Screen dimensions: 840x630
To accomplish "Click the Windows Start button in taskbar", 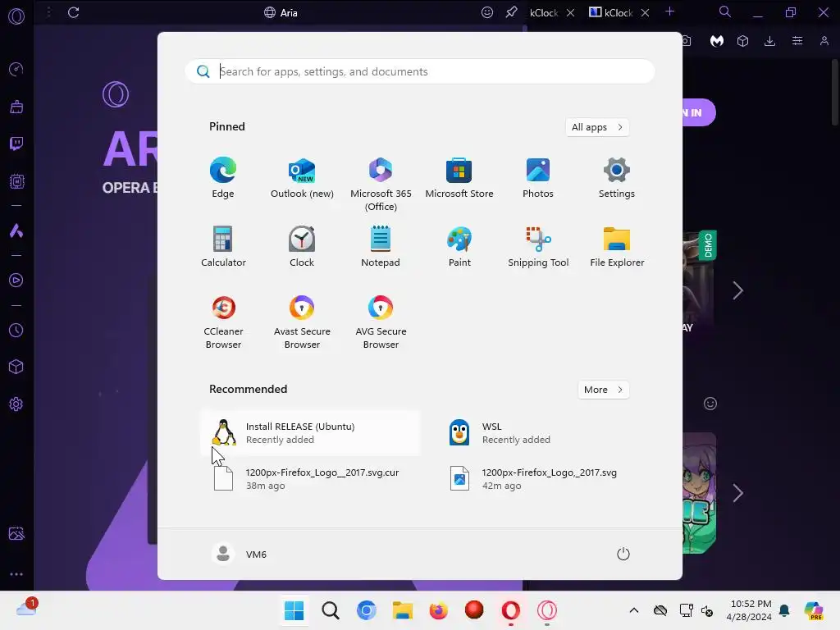I will coord(294,610).
